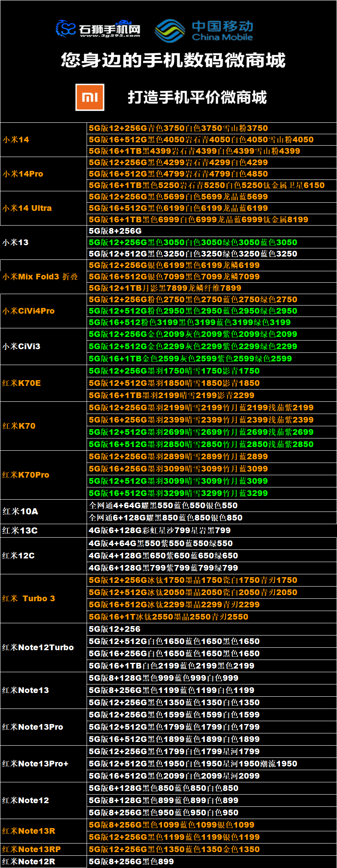The width and height of the screenshot is (337, 868).
Task: Select row 5G版12+256G青色3750白色3750雪山粉3750
Action: (212, 128)
